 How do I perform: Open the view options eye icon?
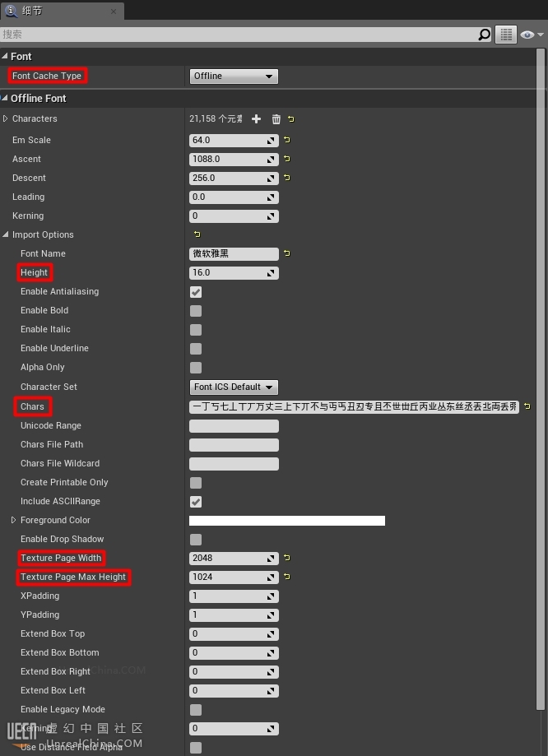[527, 35]
